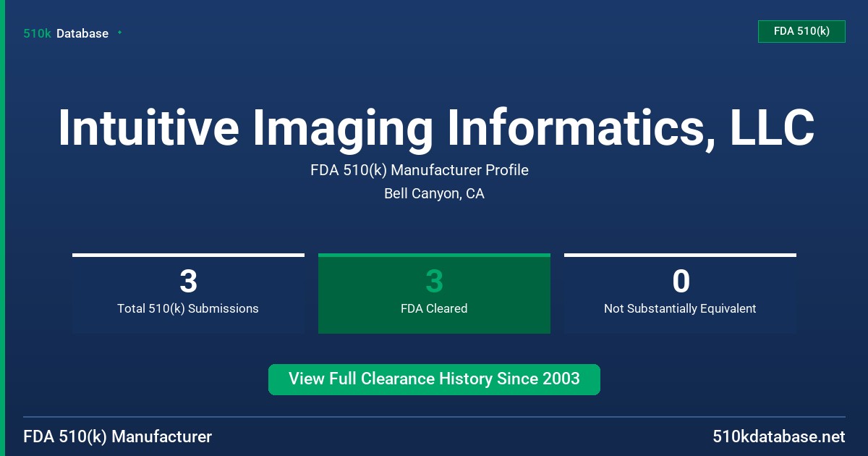Select the FDA 510(k) Manufacturer Profile subtitle

pos(420,170)
